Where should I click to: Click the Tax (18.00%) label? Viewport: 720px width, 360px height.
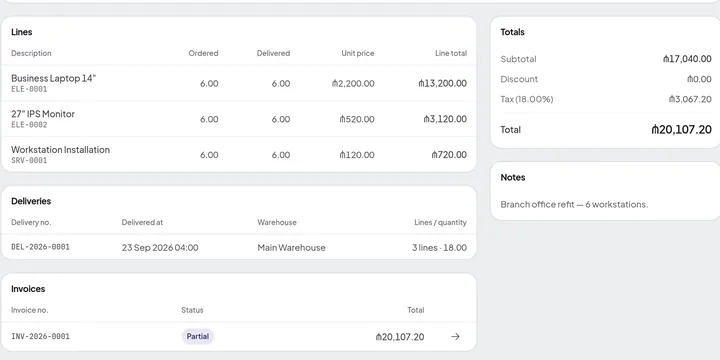click(527, 99)
